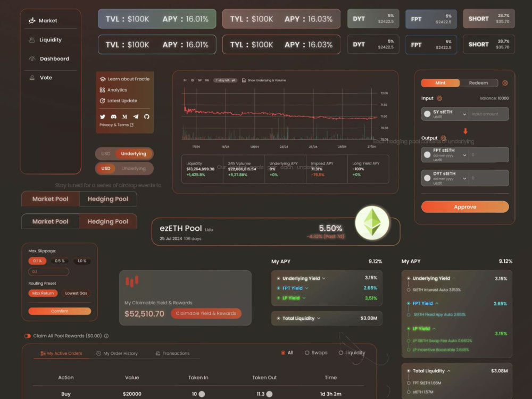Viewport: 532px width, 399px height.
Task: Click the DYT stETH token circle
Action: tap(427, 178)
